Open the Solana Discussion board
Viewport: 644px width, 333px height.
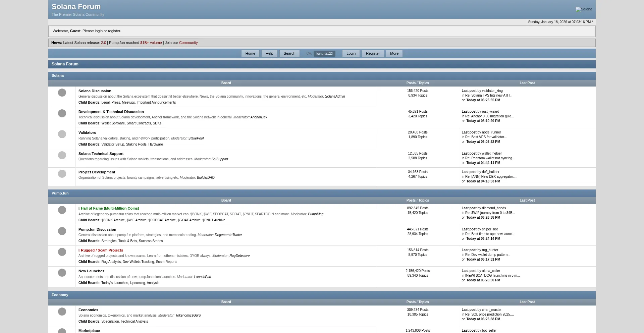95,91
